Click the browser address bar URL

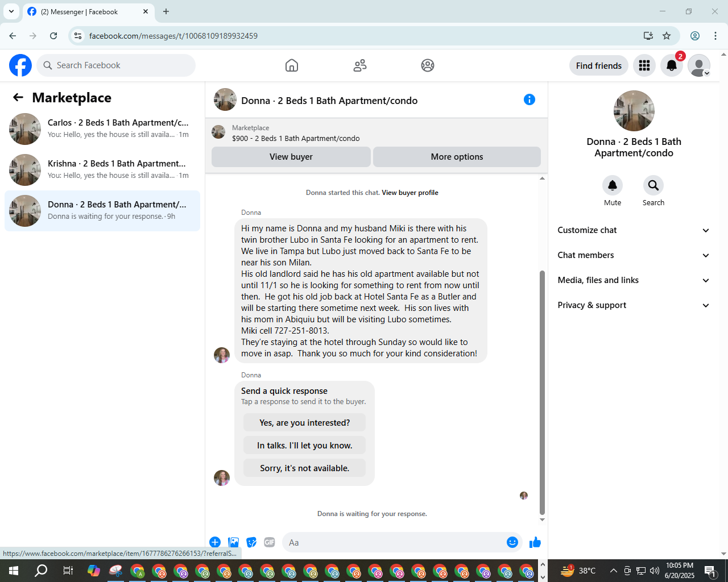tap(173, 36)
